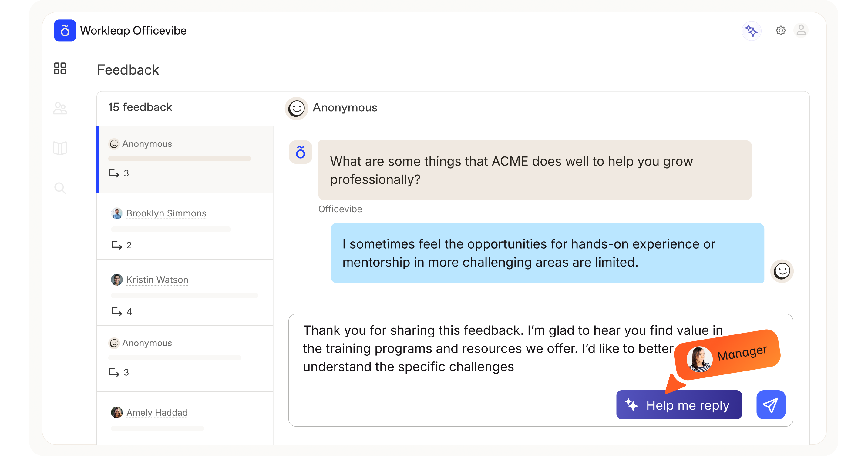Click the Workleap Officevibe logo icon
Screen dimensions: 868x456
click(65, 30)
